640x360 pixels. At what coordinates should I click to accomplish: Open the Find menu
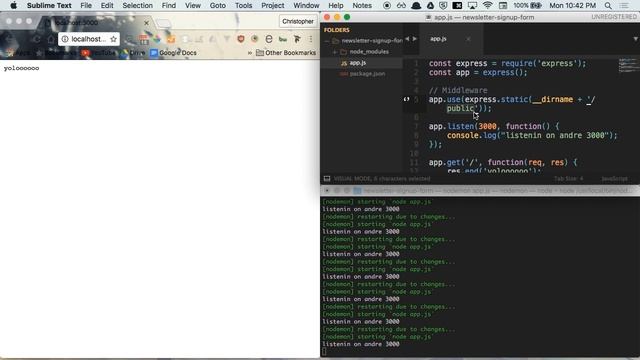tap(169, 6)
